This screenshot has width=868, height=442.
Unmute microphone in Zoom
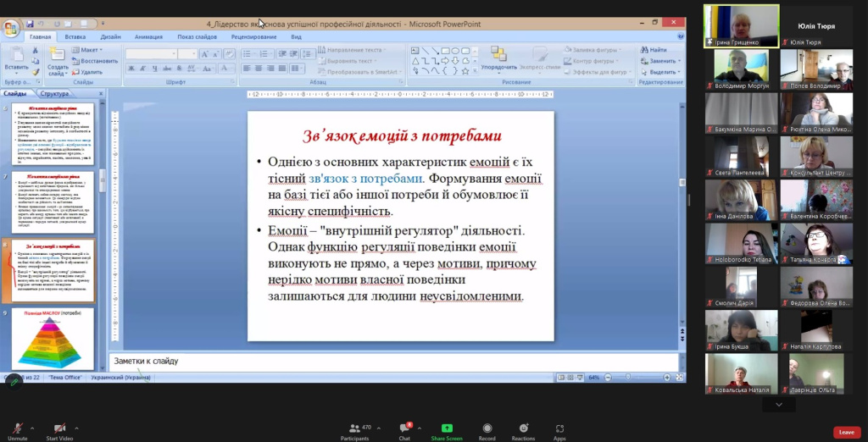coord(17,431)
